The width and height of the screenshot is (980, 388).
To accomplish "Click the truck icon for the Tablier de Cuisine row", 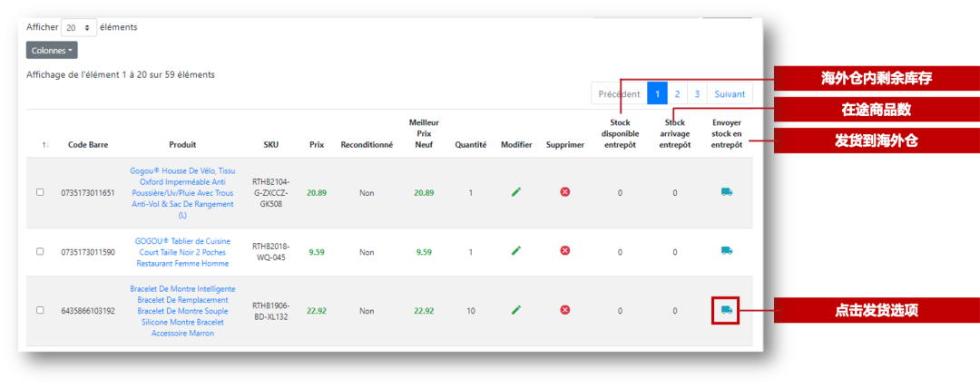I will [726, 251].
